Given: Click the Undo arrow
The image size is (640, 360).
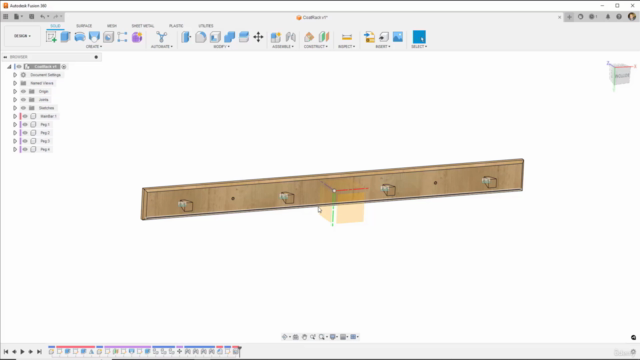Looking at the screenshot, I should (x=42, y=17).
